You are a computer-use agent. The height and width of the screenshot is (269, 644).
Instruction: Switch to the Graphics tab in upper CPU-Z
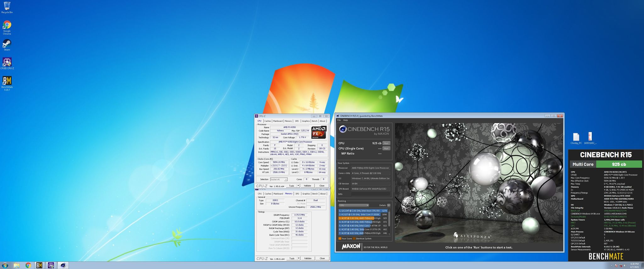(x=306, y=121)
